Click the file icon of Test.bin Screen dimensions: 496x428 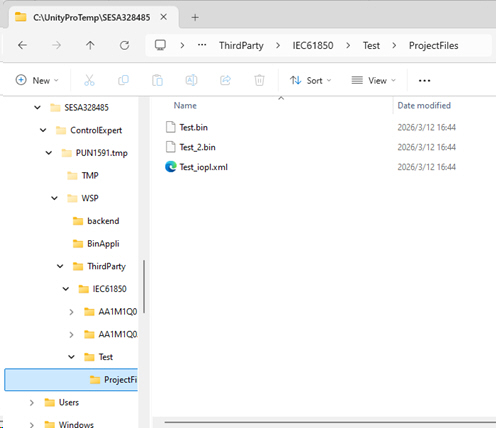pos(171,127)
